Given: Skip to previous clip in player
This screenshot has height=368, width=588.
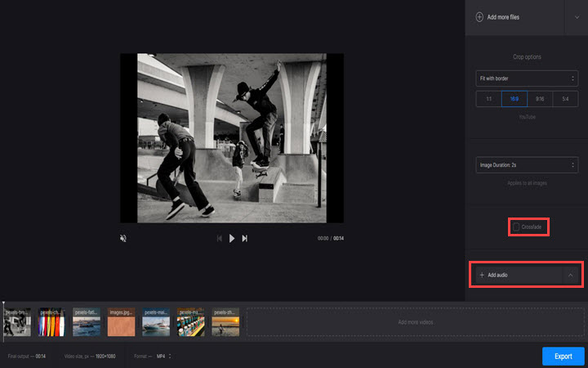Looking at the screenshot, I should pos(219,238).
